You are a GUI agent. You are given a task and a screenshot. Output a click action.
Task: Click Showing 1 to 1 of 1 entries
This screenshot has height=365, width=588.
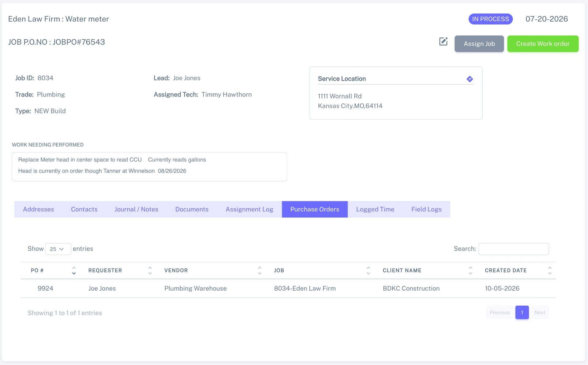tap(65, 313)
